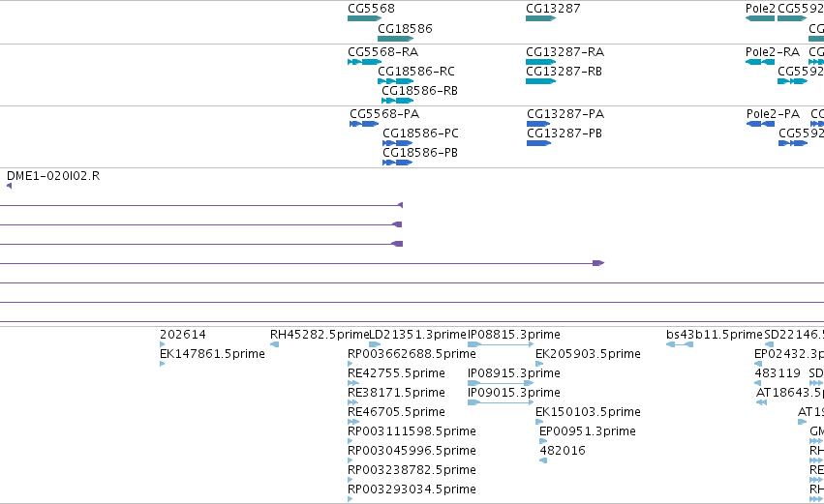The height and width of the screenshot is (504, 824).
Task: Click the cyan glyph below CG18586-RB
Action: pyautogui.click(x=397, y=101)
